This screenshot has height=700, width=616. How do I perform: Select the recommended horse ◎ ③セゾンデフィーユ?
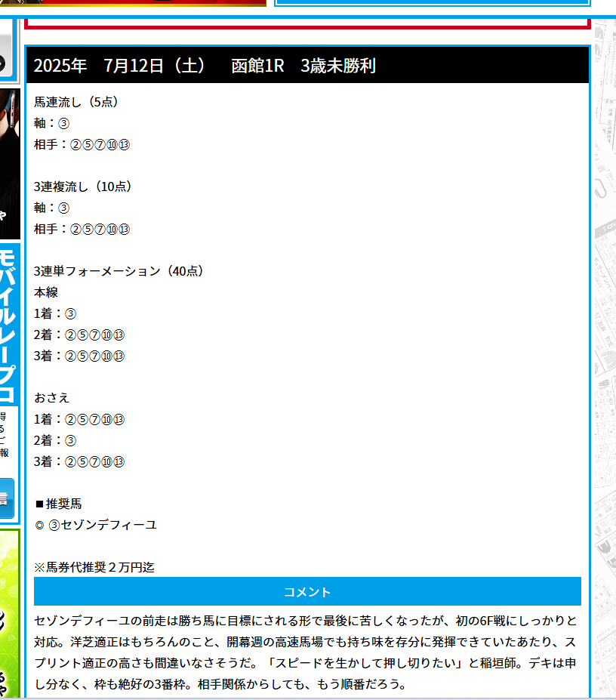click(x=96, y=525)
